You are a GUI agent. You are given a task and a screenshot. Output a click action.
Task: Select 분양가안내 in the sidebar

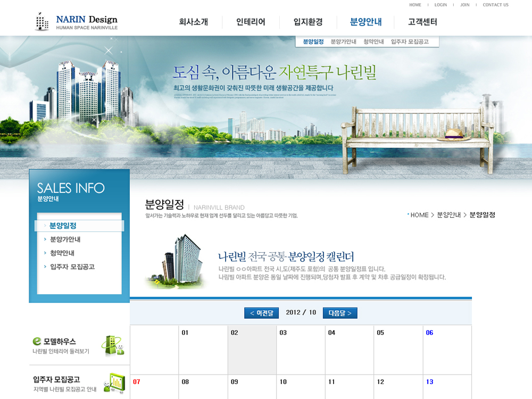[x=65, y=239]
